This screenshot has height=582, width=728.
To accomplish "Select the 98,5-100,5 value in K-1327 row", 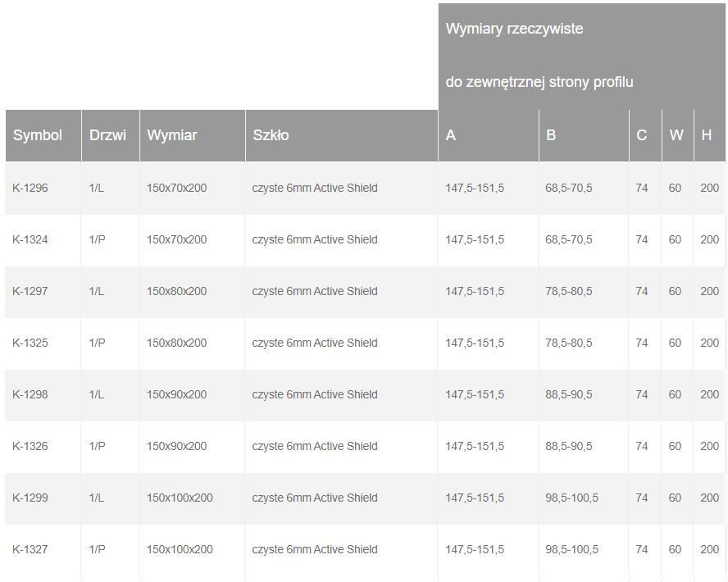I will tap(571, 549).
